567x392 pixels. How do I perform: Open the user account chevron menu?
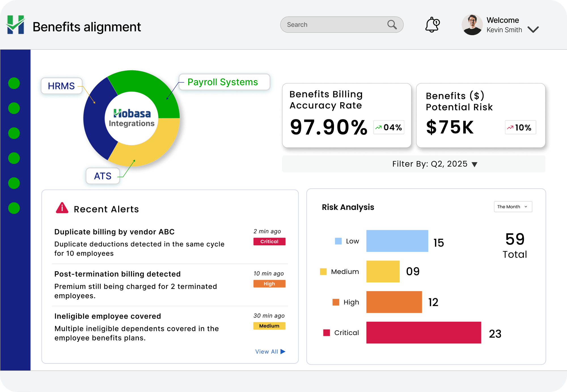[x=533, y=29]
